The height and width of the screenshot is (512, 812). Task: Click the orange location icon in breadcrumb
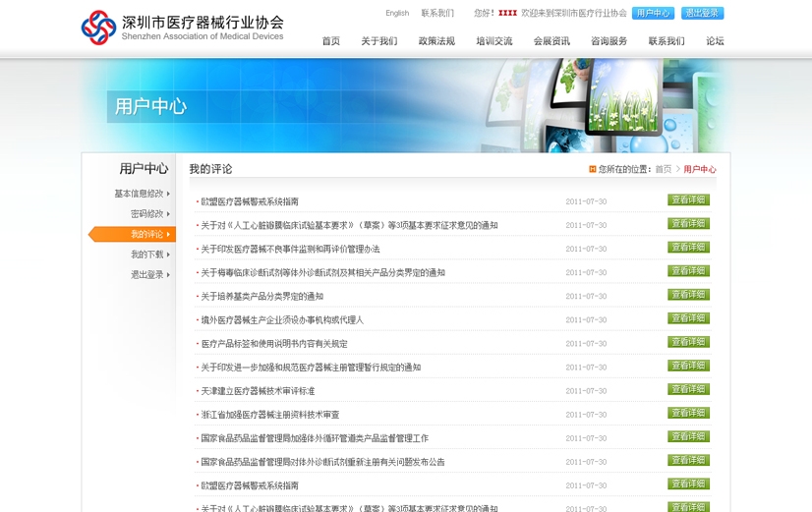pyautogui.click(x=592, y=170)
